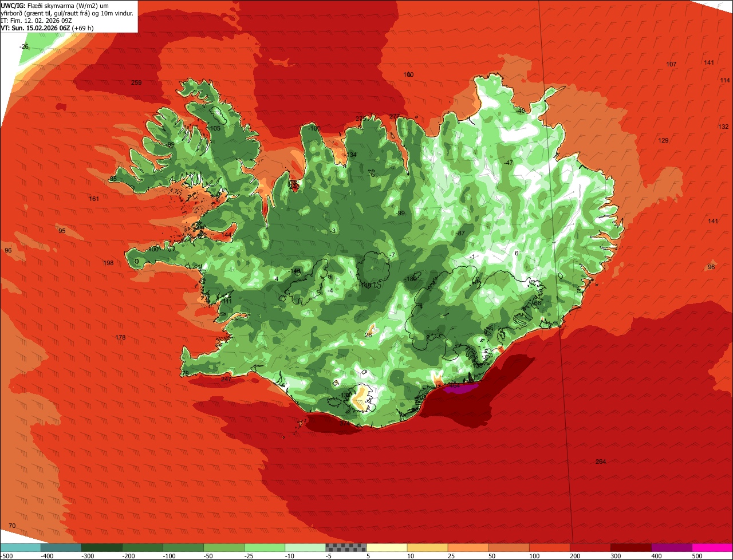The width and height of the screenshot is (733, 560).
Task: Select the purple legend swatch between 400 and 500
Action: click(x=671, y=547)
